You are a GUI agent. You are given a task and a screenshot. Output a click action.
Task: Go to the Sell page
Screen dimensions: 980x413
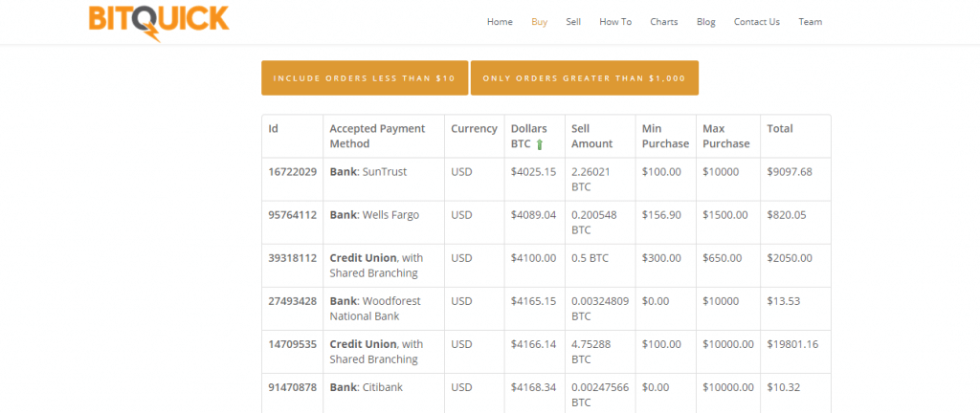[x=573, y=22]
